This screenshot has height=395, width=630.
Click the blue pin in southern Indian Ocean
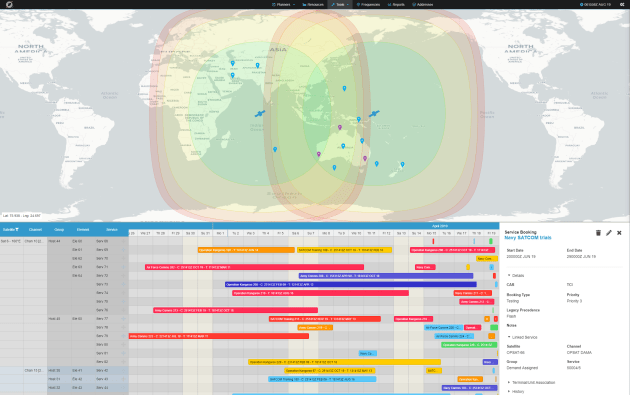pyautogui.click(x=275, y=149)
